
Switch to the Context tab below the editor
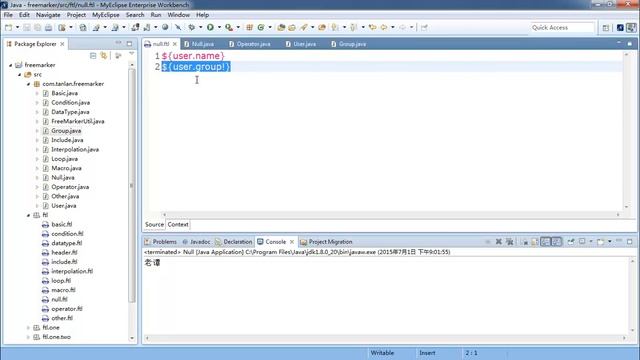point(178,224)
